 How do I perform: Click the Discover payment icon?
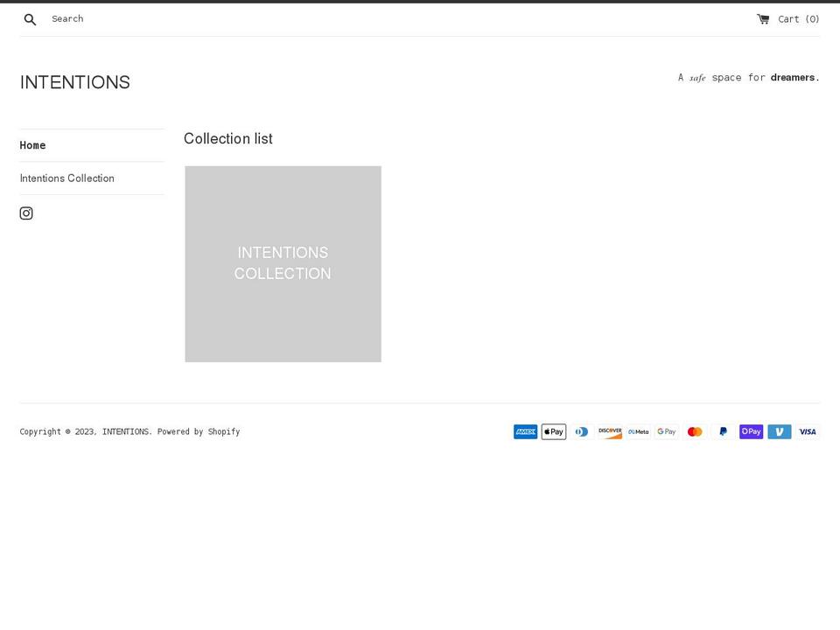click(x=610, y=431)
